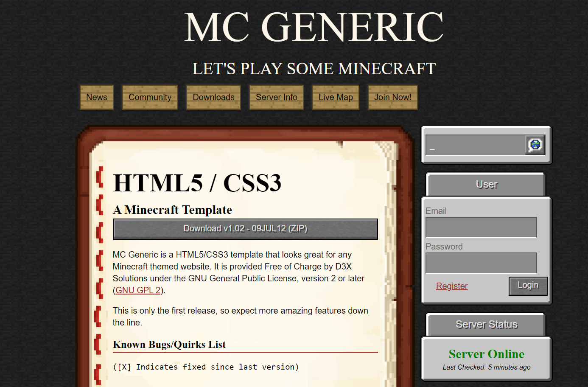Click the User panel header

coord(486,185)
